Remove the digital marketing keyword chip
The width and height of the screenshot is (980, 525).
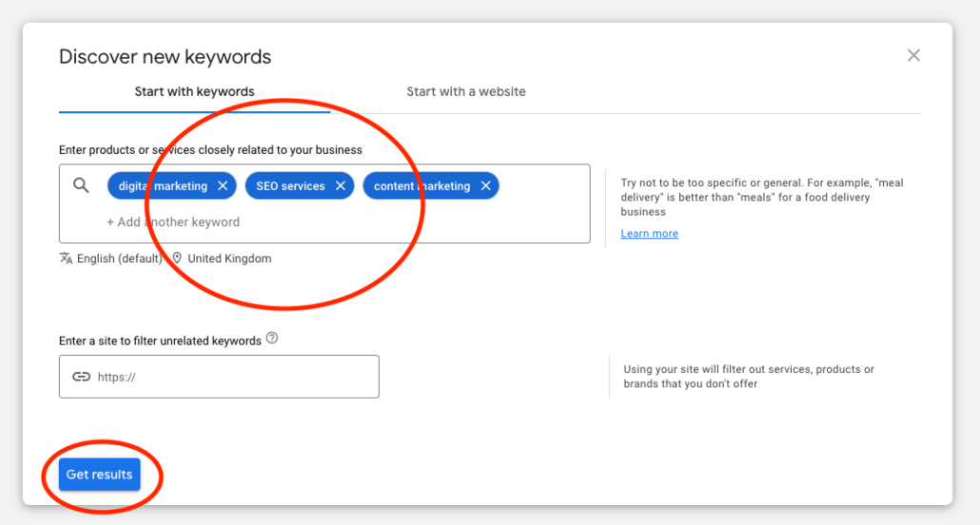(223, 186)
